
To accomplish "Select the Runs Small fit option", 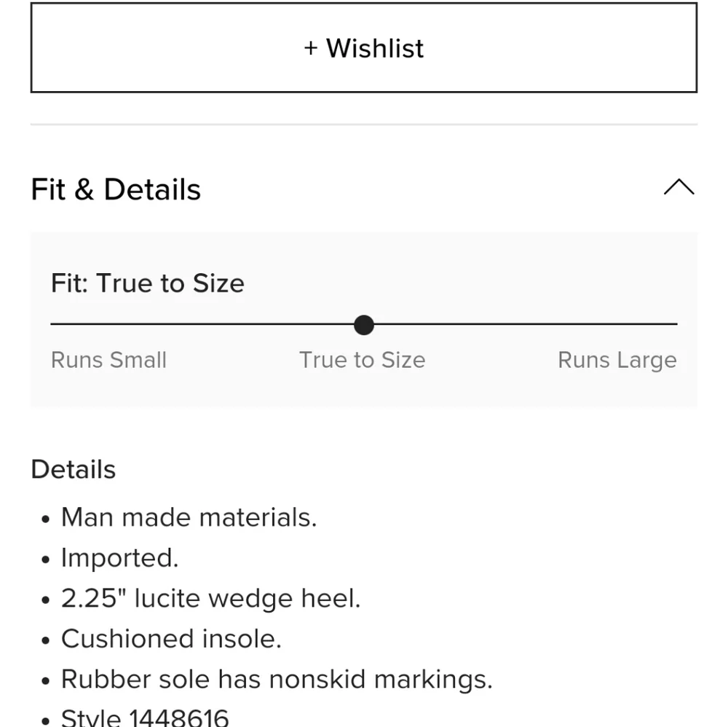I will coord(108,359).
